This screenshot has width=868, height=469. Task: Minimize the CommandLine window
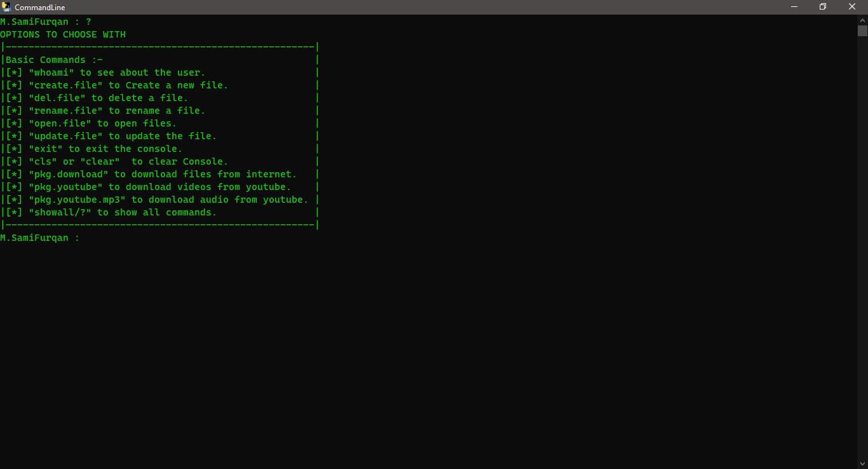pos(794,7)
